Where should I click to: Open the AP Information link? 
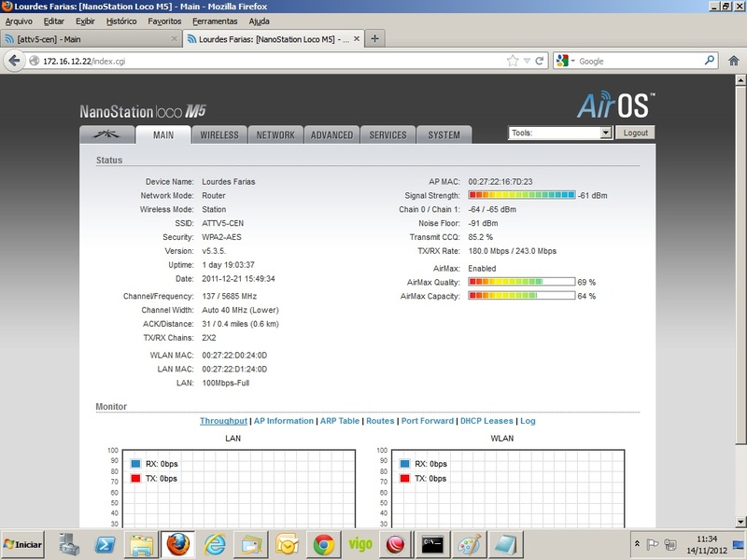(284, 421)
